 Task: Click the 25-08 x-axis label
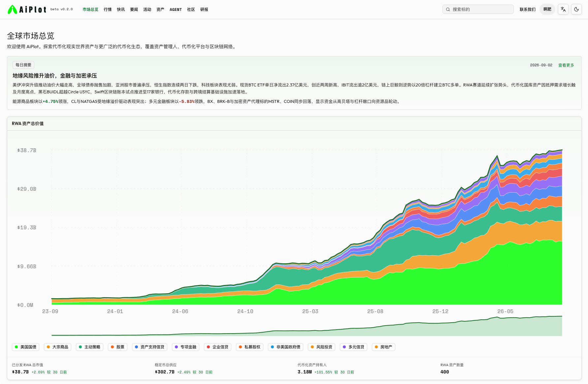point(375,311)
